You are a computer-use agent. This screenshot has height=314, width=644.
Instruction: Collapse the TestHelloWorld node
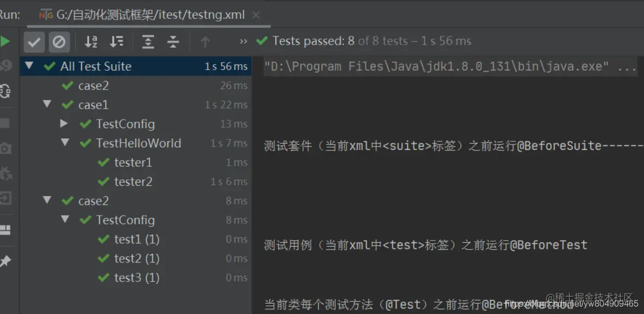tap(65, 142)
